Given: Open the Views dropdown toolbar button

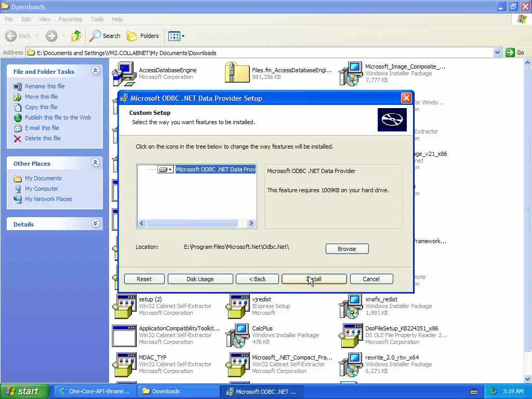Looking at the screenshot, I should coord(177,36).
